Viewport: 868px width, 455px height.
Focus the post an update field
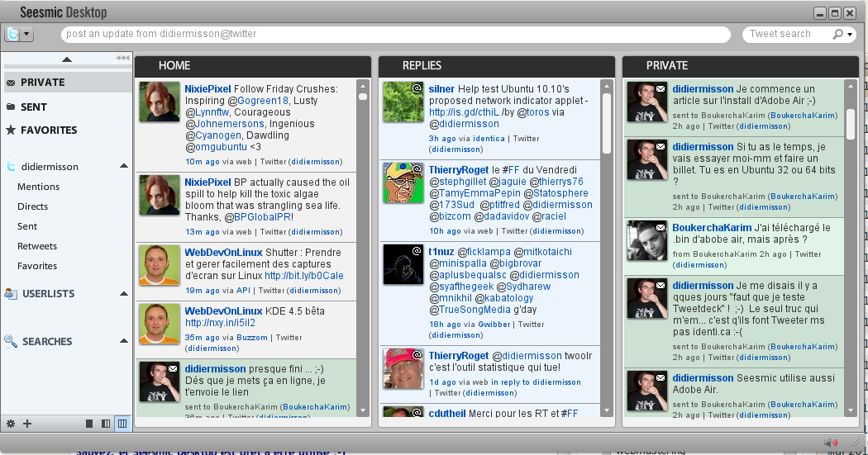coord(396,35)
